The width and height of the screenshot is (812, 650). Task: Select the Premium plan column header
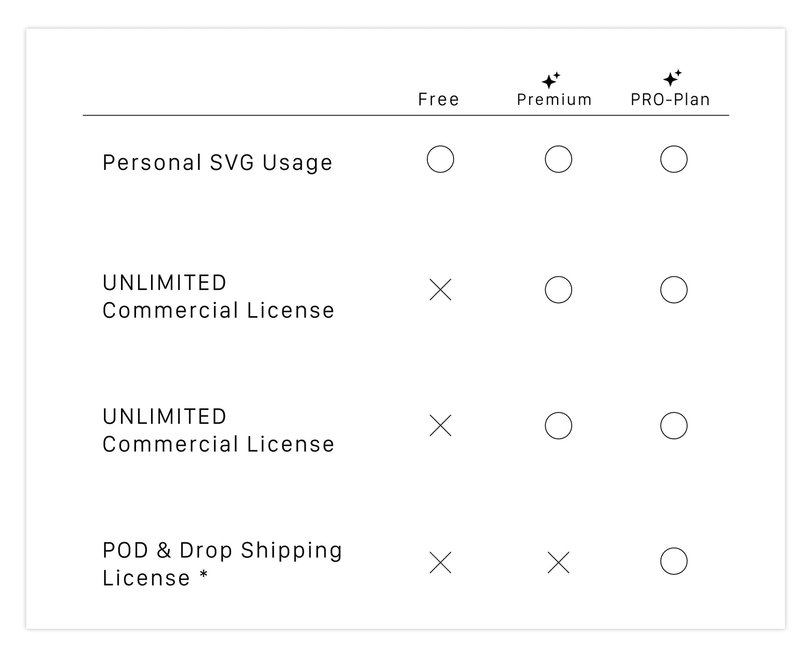click(554, 99)
